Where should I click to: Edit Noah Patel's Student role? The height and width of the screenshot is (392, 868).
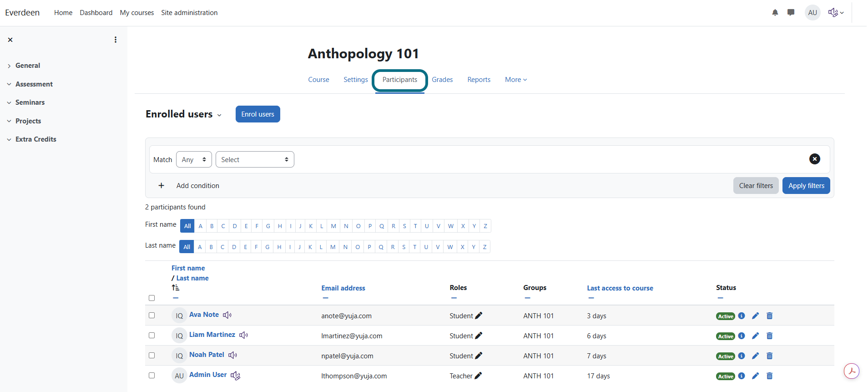click(x=479, y=356)
